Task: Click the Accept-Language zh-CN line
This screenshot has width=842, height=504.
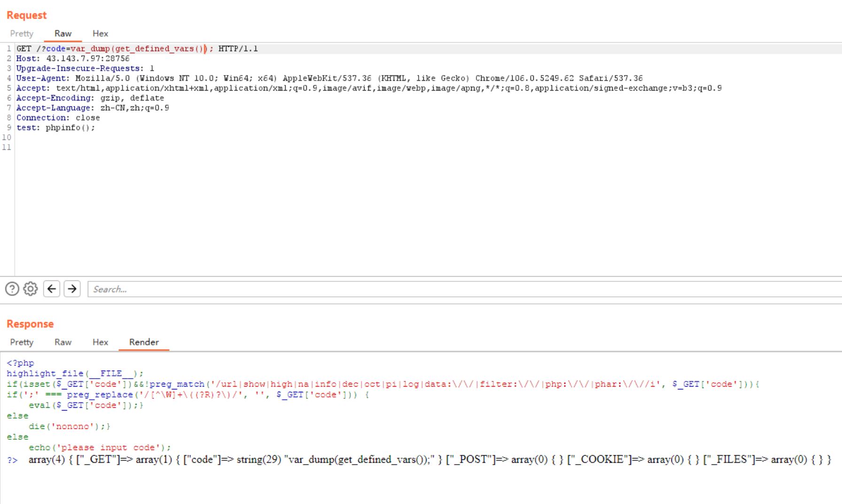Action: coord(93,108)
